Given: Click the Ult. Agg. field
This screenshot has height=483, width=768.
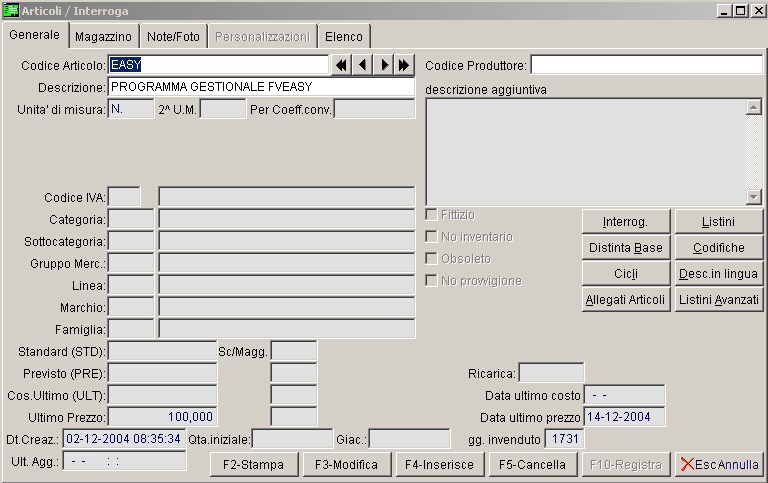Looking at the screenshot, I should 124,460.
